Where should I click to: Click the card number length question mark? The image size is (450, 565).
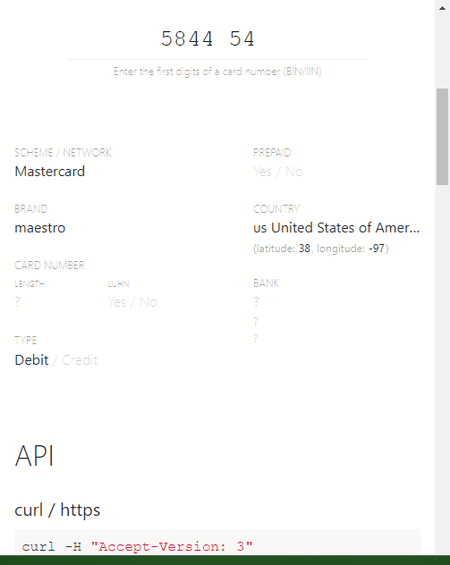(x=17, y=302)
